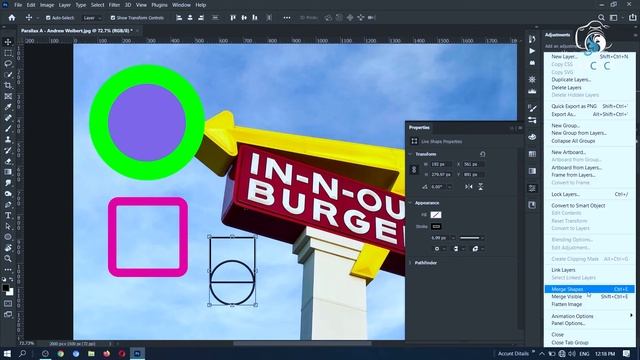This screenshot has width=640, height=360.
Task: Select the Ellipse shape tool
Action: point(8,237)
